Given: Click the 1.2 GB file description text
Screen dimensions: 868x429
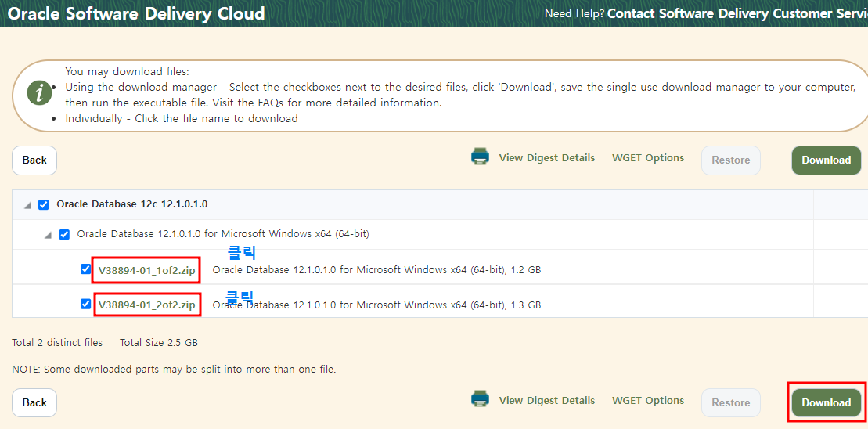Looking at the screenshot, I should click(376, 270).
